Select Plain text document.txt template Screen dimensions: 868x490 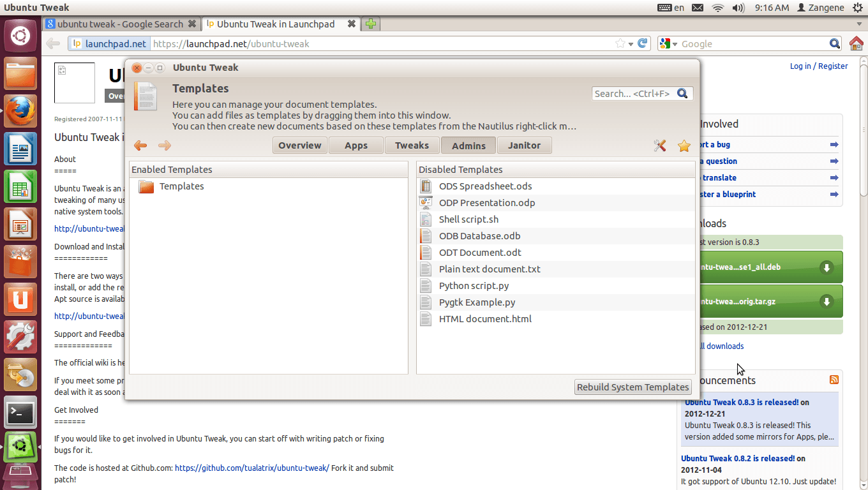tap(556, 269)
